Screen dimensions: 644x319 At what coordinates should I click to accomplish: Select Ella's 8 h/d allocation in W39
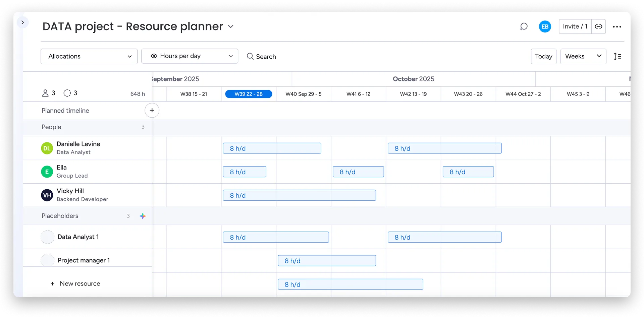pyautogui.click(x=245, y=172)
